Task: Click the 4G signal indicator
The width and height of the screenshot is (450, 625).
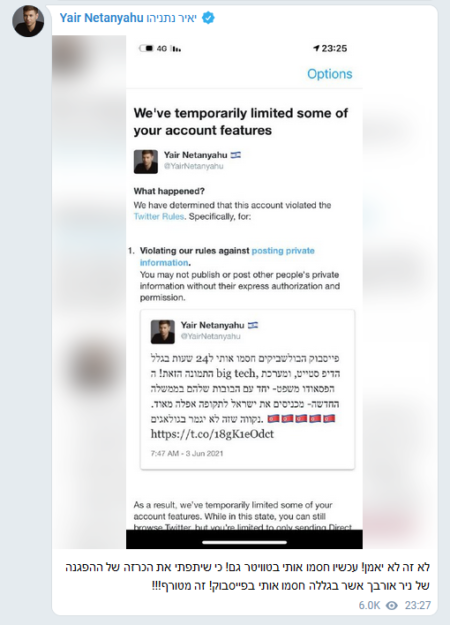Action: pyautogui.click(x=161, y=49)
